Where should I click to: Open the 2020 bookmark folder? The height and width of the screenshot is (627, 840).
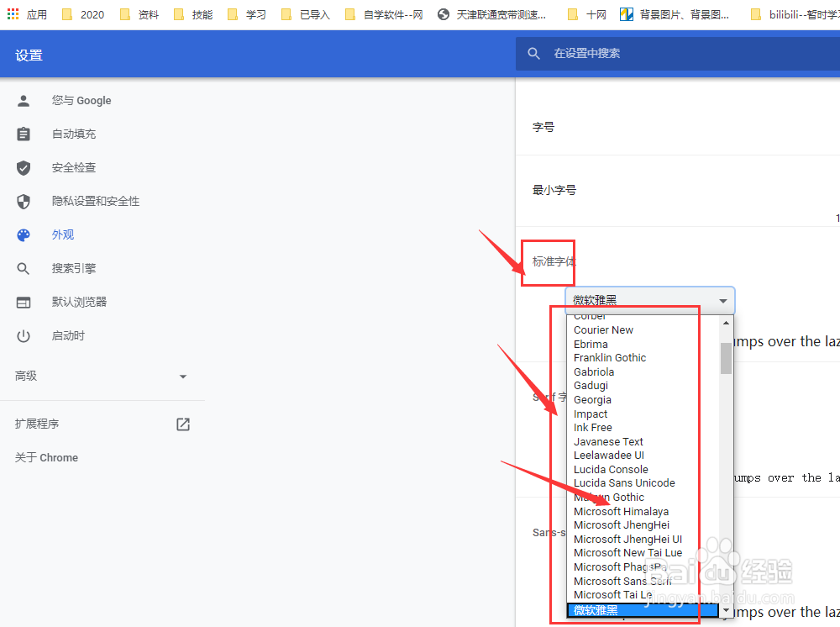point(83,14)
